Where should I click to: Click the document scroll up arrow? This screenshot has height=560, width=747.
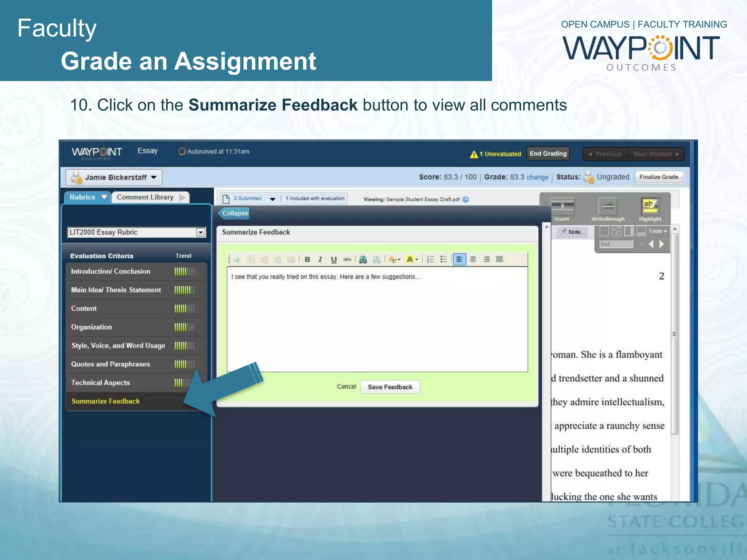coord(675,229)
